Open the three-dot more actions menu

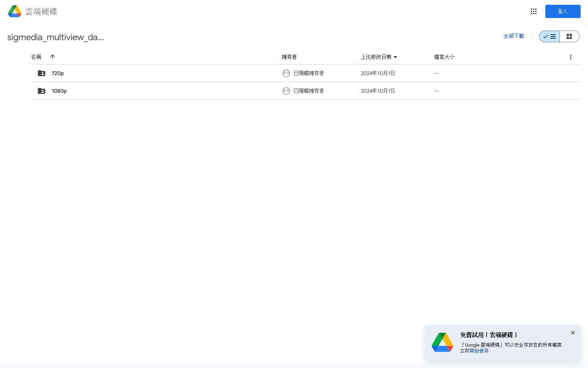point(571,57)
